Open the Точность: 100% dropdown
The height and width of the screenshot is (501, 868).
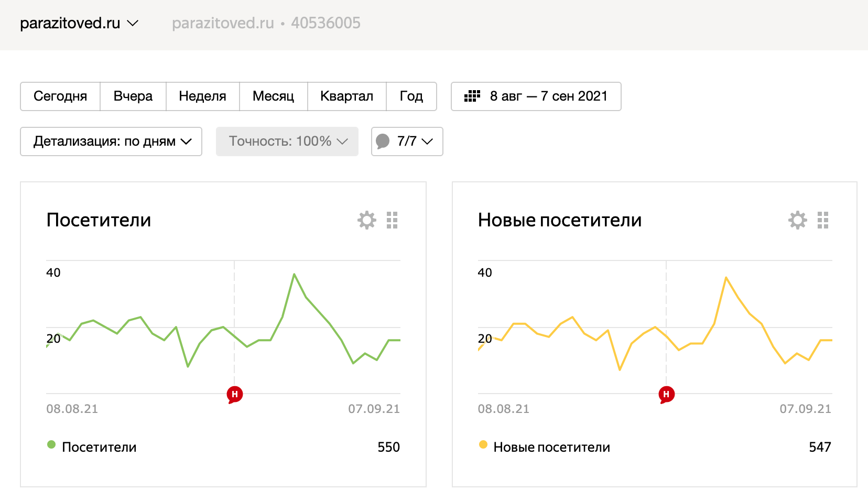pyautogui.click(x=287, y=141)
